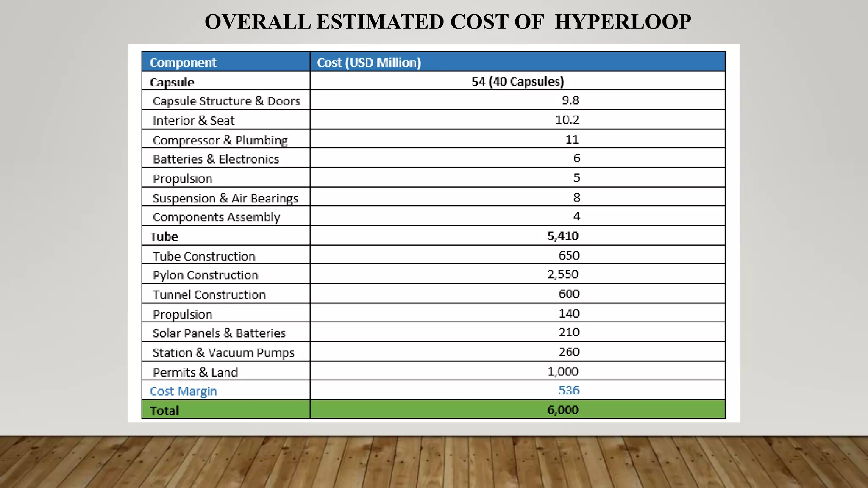Viewport: 868px width, 488px height.
Task: Select 'Suspension & Air Bearings' row label
Action: (x=225, y=198)
